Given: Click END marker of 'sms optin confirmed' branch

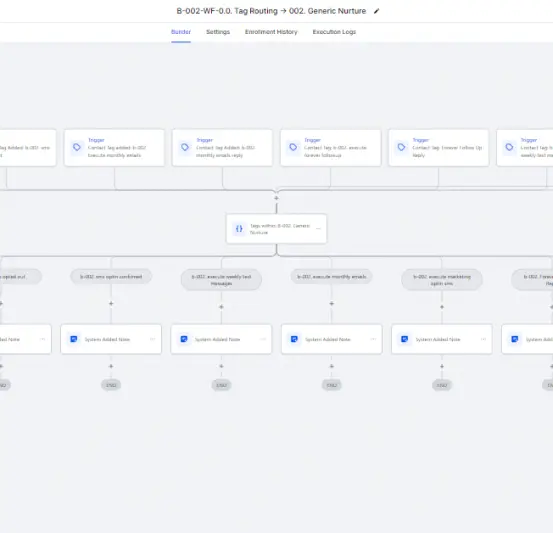Looking at the screenshot, I should coord(111,385).
